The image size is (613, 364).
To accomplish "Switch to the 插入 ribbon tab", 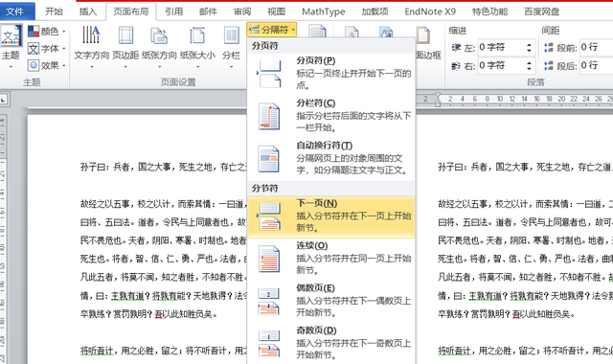I will 87,11.
